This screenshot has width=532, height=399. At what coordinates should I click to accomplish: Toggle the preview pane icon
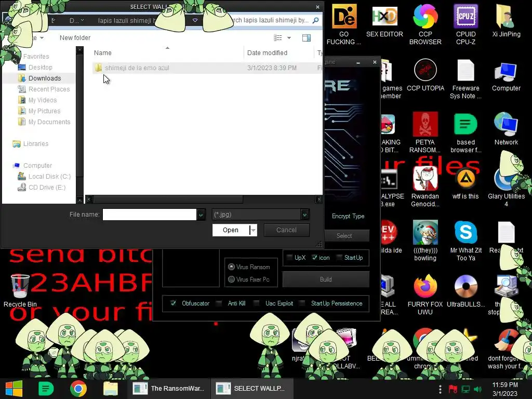307,37
